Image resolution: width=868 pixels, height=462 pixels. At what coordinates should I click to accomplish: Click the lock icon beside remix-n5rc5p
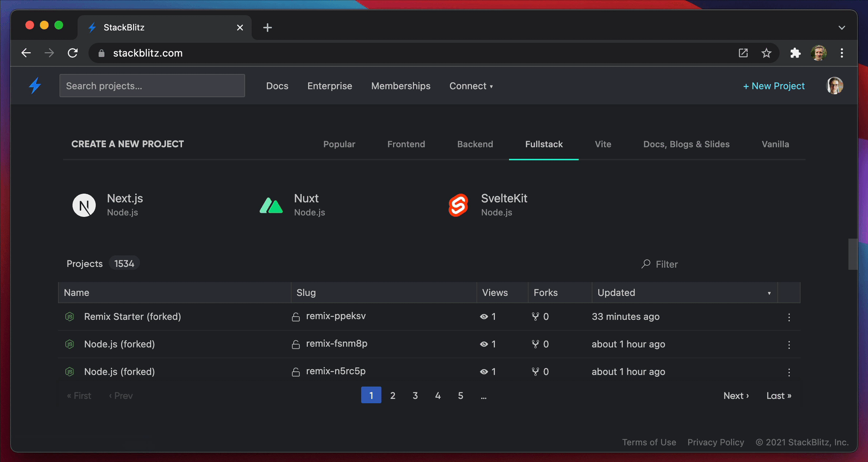click(296, 372)
